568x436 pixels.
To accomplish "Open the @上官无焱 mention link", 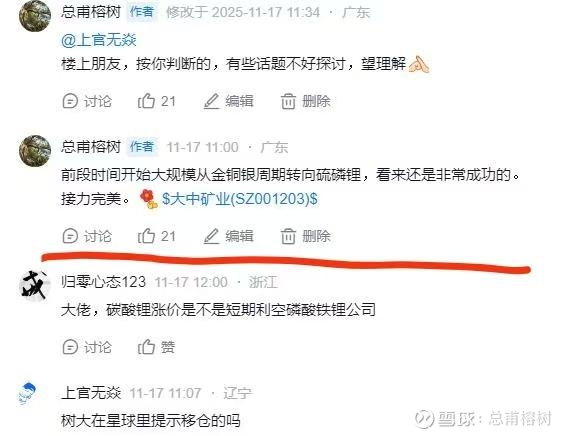I will point(99,40).
